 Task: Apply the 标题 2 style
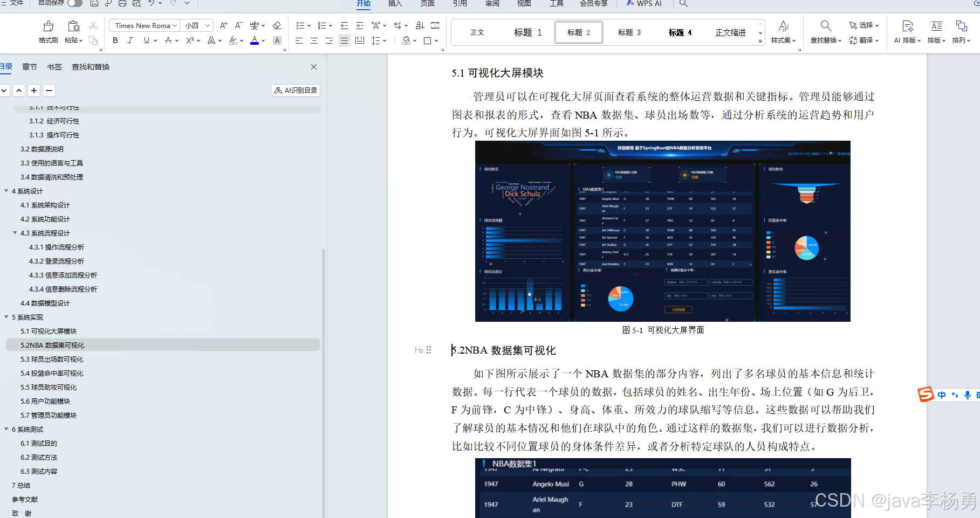578,32
